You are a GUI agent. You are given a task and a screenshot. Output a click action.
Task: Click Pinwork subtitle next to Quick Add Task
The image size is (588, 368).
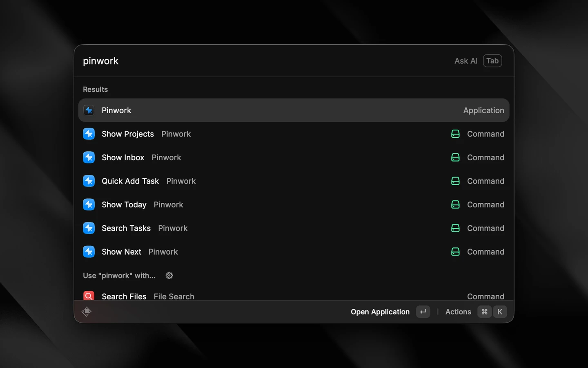click(181, 181)
